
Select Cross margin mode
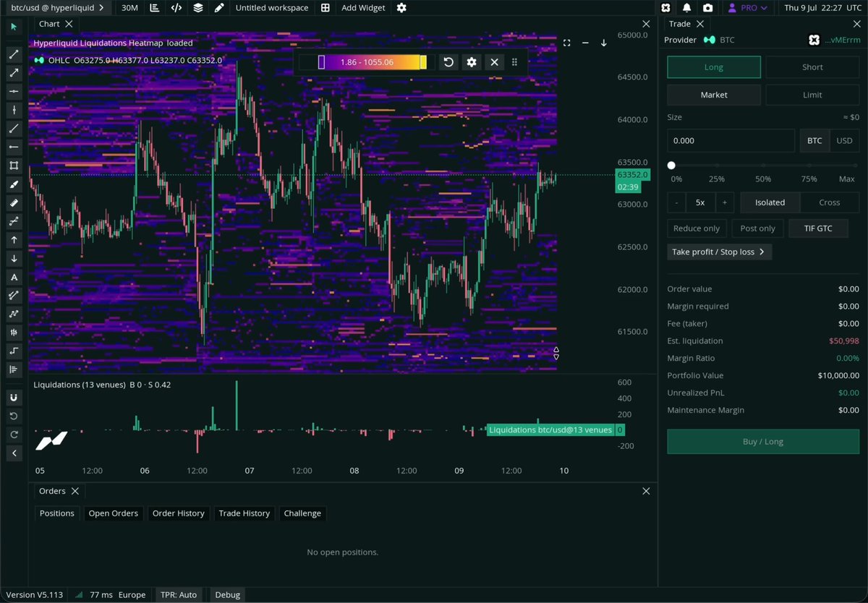pyautogui.click(x=830, y=202)
